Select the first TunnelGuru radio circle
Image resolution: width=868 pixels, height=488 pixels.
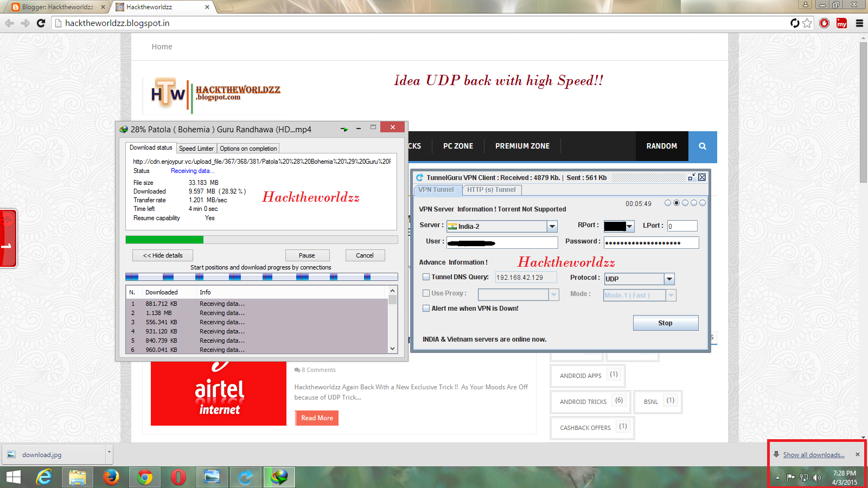(x=668, y=203)
